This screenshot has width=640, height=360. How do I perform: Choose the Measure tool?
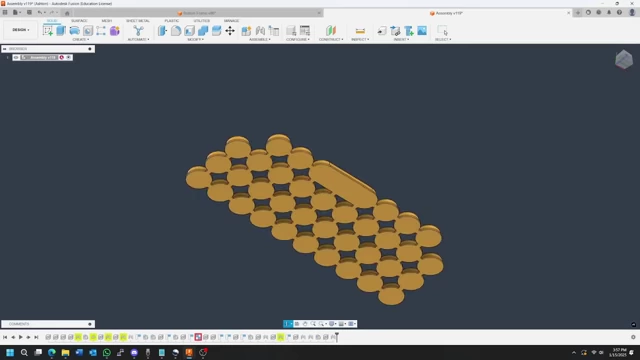pyautogui.click(x=360, y=31)
